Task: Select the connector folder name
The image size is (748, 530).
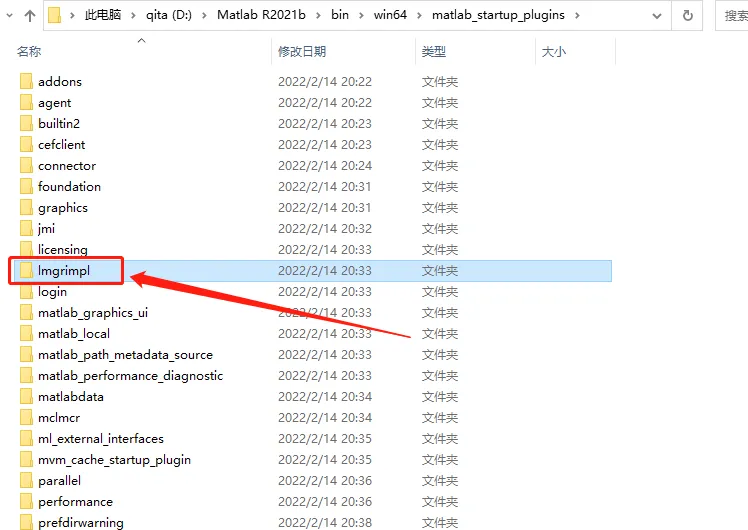Action: (67, 166)
